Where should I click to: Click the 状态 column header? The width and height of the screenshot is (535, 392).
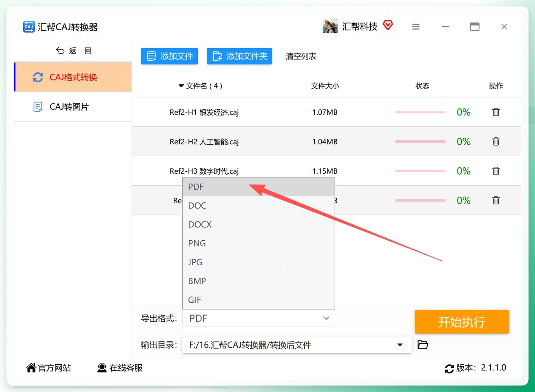422,86
